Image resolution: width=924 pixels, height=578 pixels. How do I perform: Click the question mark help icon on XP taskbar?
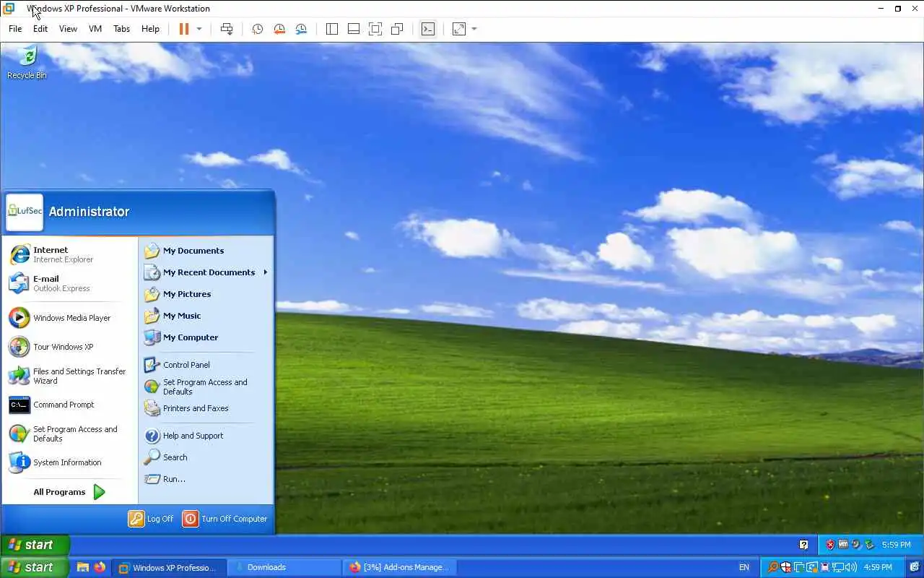point(803,545)
